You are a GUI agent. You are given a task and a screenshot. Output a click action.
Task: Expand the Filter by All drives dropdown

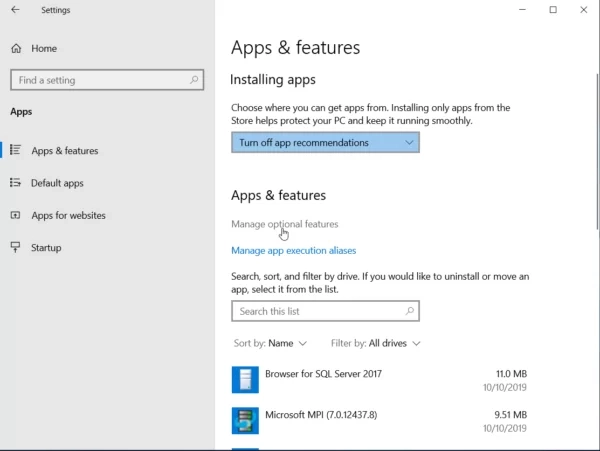tap(375, 343)
